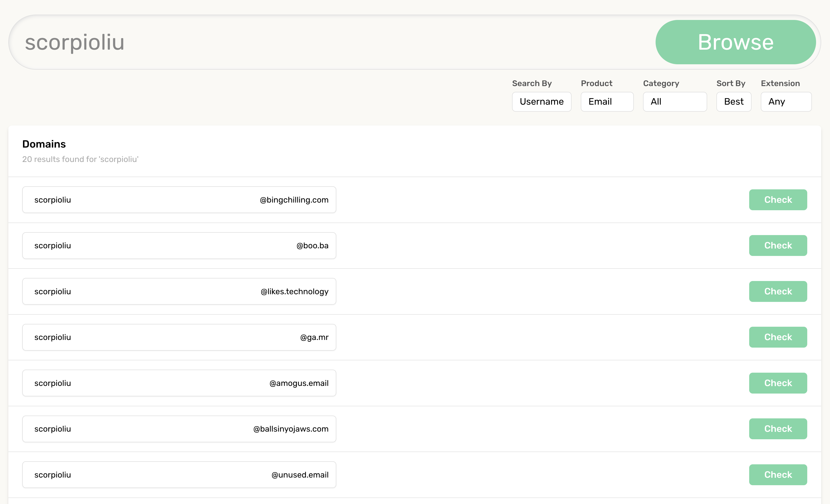Click the scorpioliu@amogus.email address box
This screenshot has height=504, width=830.
pyautogui.click(x=179, y=383)
